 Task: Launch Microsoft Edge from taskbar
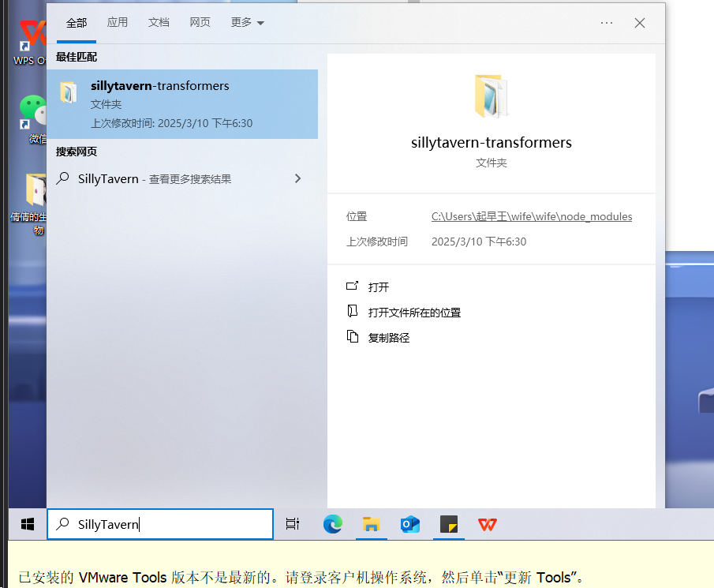click(333, 524)
